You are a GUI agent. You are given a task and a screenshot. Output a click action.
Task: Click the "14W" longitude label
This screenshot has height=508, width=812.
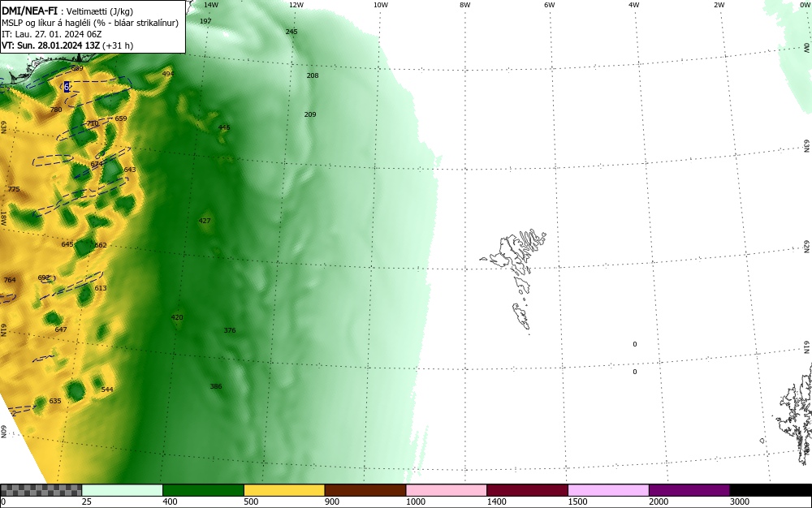click(x=211, y=5)
